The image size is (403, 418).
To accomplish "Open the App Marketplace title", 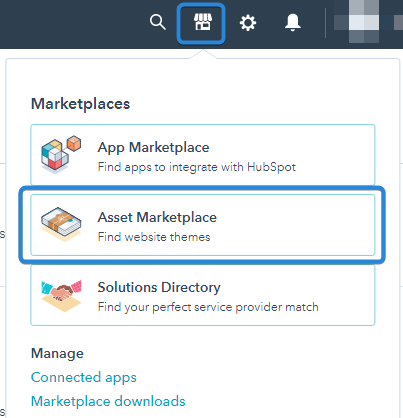I will click(x=153, y=147).
